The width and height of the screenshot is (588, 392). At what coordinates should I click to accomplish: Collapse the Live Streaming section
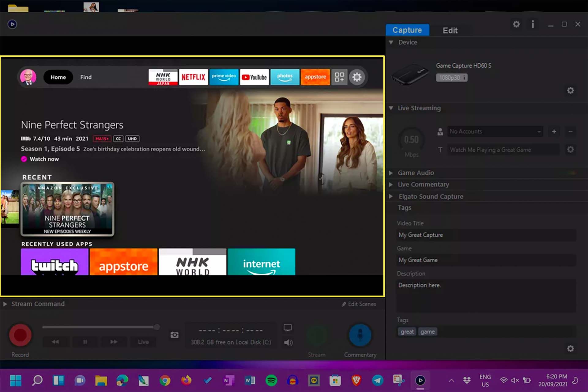(391, 108)
